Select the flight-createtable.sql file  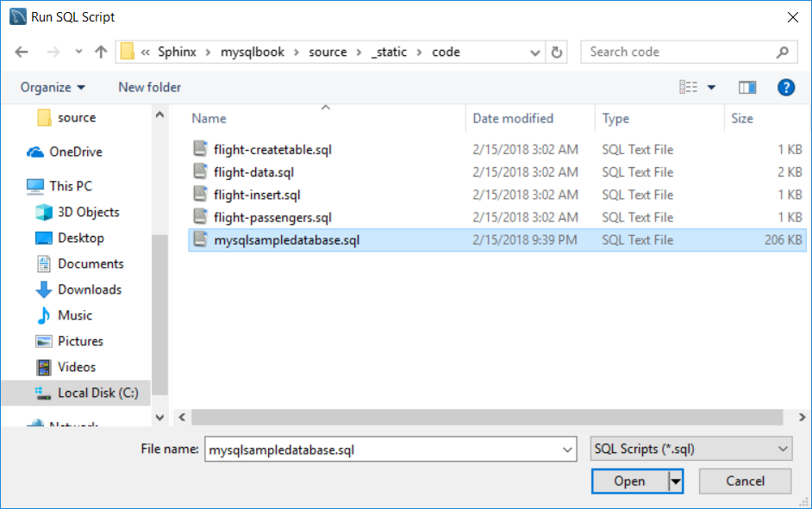272,150
